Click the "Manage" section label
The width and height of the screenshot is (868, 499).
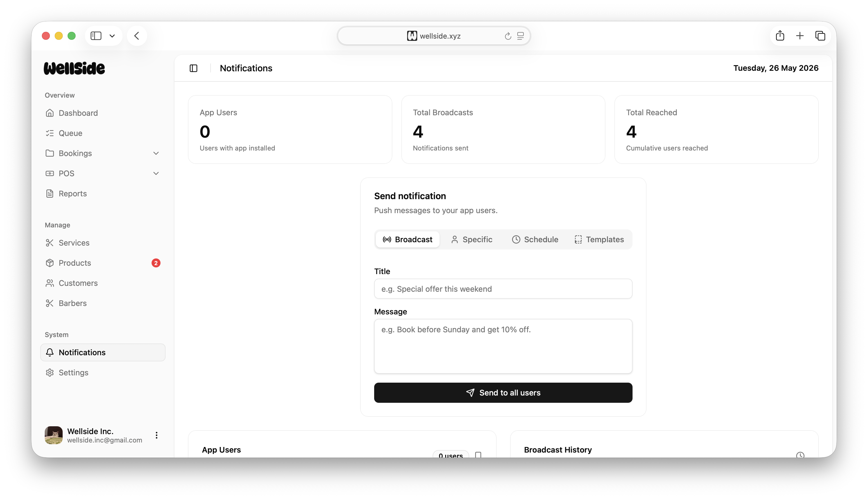pyautogui.click(x=57, y=225)
